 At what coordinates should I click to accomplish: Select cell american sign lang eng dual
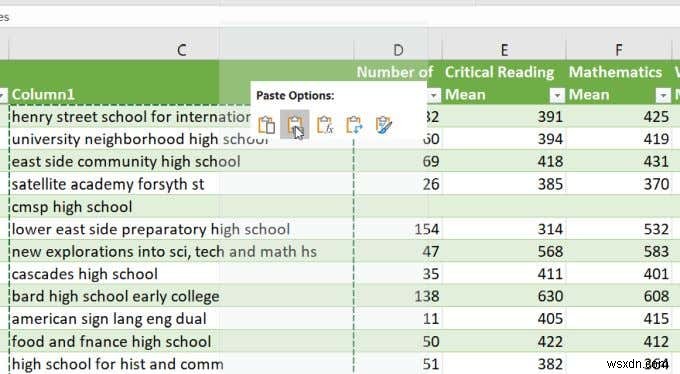[181, 319]
